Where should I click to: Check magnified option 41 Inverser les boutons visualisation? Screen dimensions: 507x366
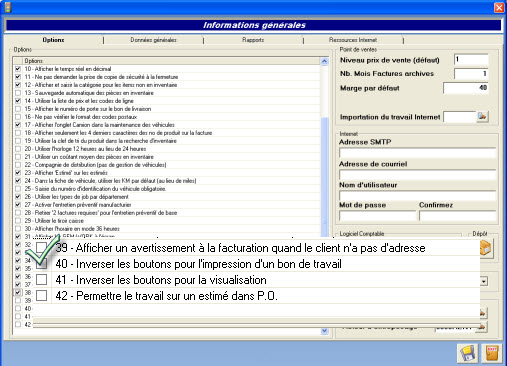(41, 279)
